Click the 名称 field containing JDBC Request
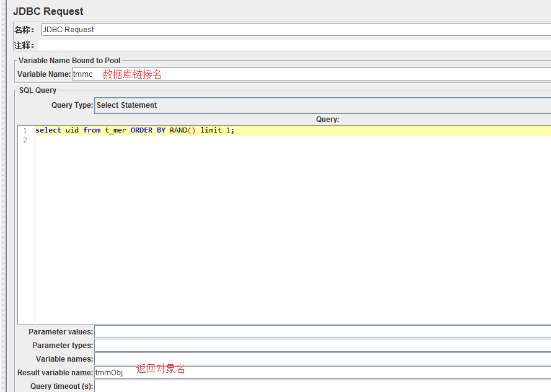Viewport: 551px width, 392px height. click(x=296, y=30)
